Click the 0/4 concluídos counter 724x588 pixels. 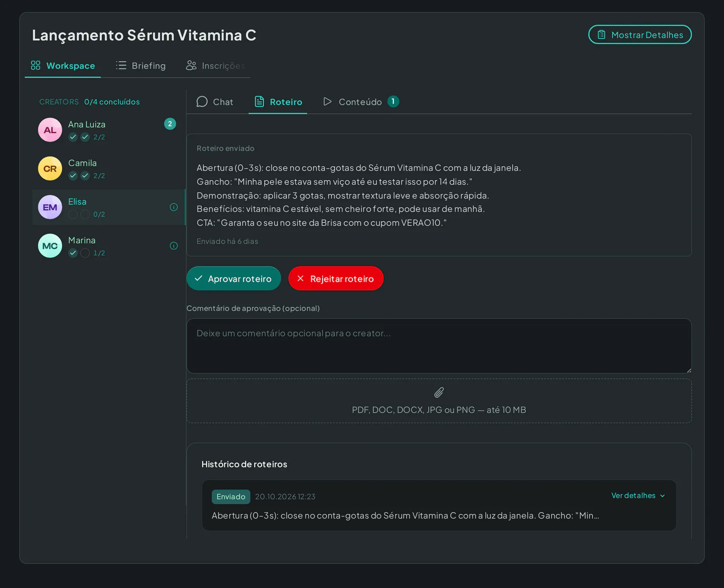(112, 102)
